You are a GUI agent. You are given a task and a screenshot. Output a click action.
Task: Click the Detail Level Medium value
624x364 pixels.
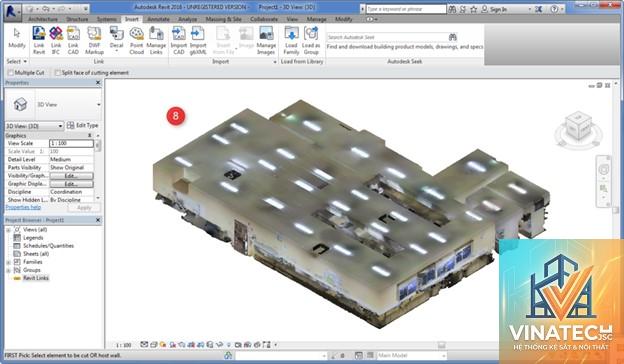71,160
